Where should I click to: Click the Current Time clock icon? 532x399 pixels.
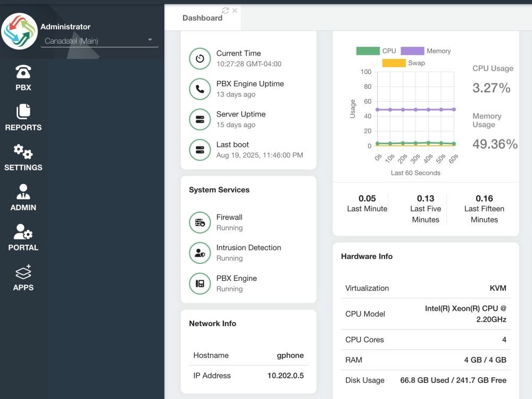[x=200, y=59]
